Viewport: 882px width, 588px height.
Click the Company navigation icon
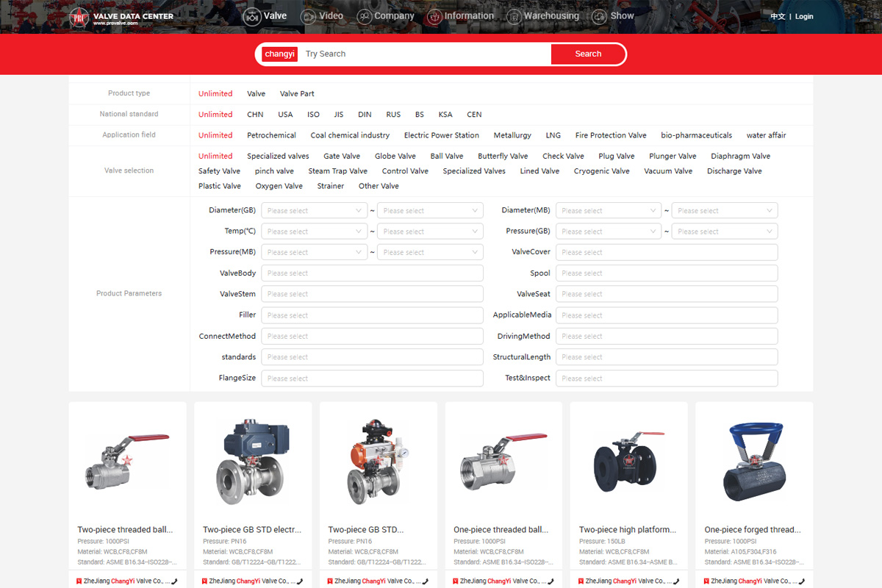364,16
